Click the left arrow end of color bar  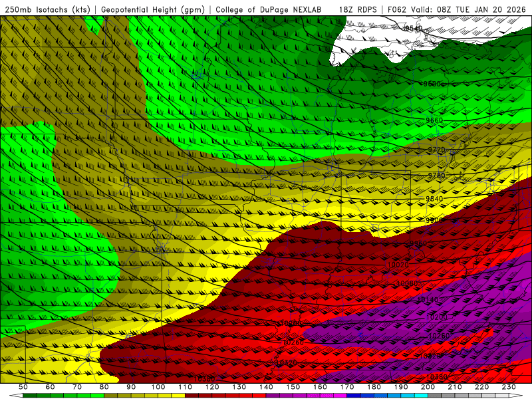(x=16, y=396)
